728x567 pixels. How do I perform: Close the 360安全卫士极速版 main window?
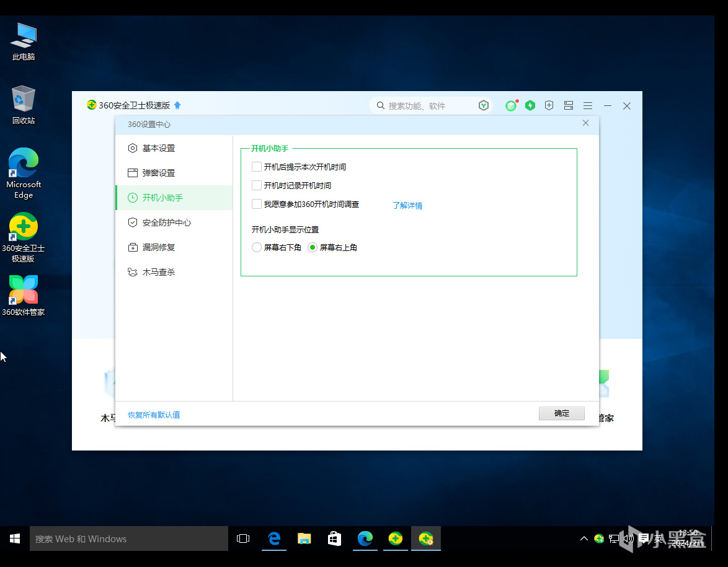pyautogui.click(x=627, y=106)
